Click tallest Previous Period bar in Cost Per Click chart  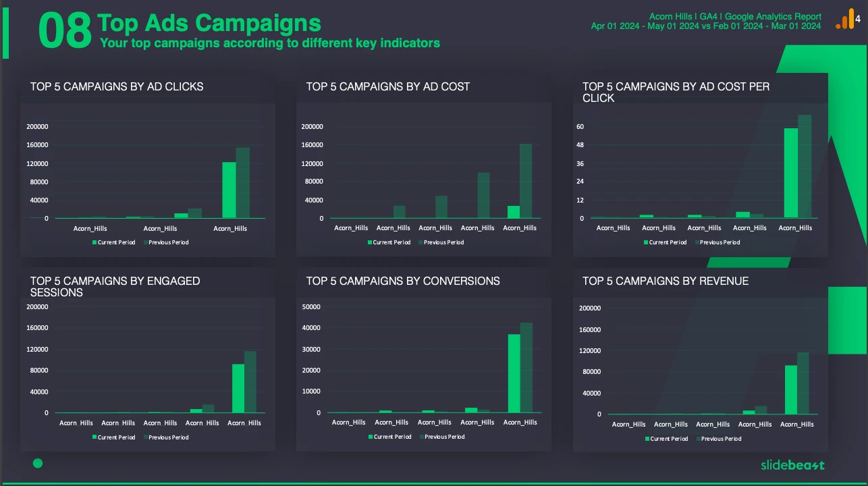(805, 167)
